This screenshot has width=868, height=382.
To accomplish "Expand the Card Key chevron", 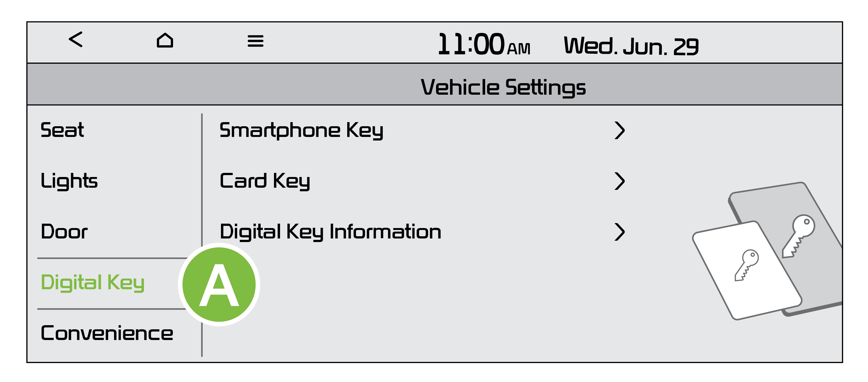I will tap(619, 181).
